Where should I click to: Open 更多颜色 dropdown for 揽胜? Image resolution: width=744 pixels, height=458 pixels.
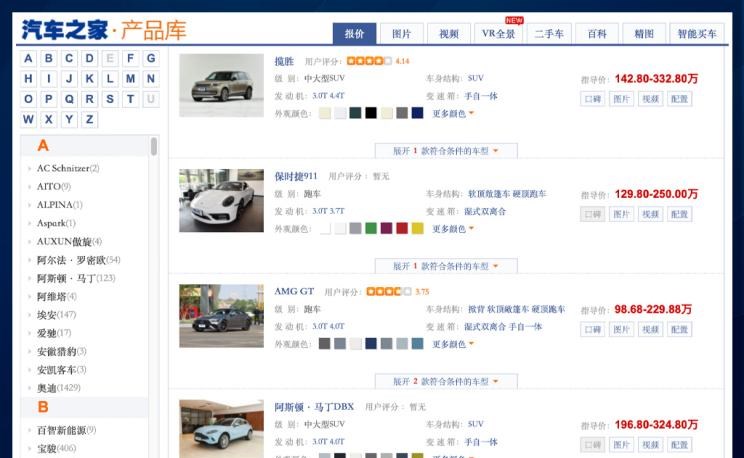[453, 113]
